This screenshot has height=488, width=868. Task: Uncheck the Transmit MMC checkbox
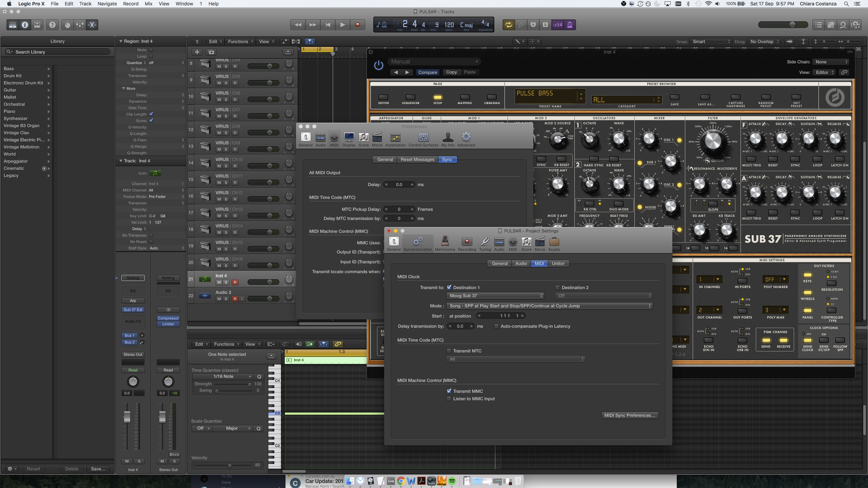coord(449,391)
